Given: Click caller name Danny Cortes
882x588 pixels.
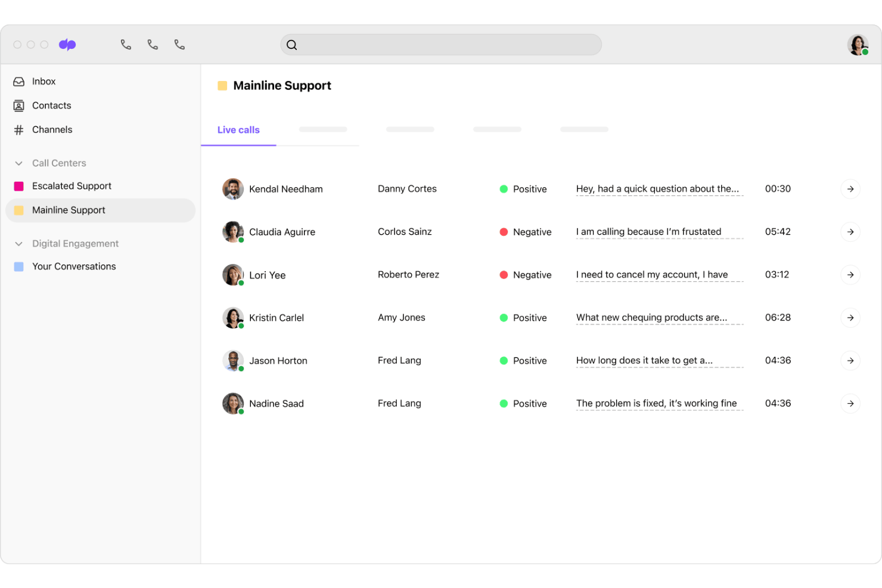Looking at the screenshot, I should point(407,189).
